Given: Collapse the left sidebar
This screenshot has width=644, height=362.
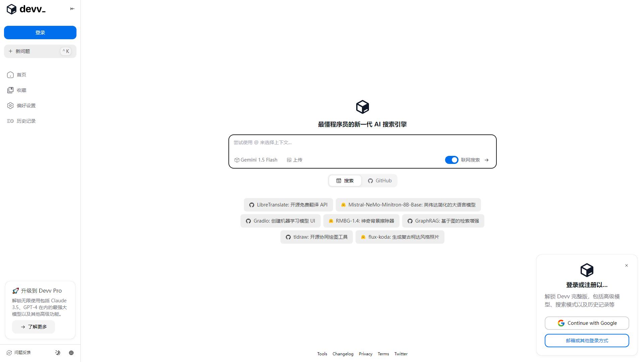Looking at the screenshot, I should (x=72, y=8).
